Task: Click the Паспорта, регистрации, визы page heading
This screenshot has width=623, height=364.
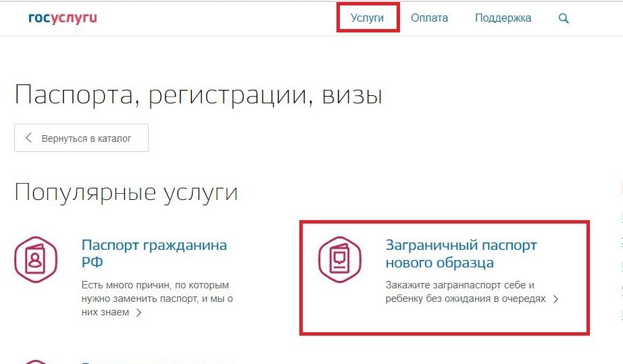Action: click(198, 95)
